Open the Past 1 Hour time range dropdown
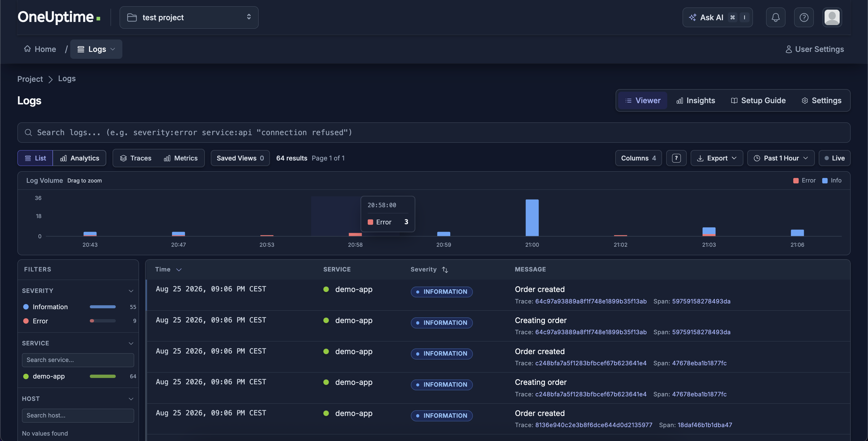The image size is (868, 441). [781, 158]
